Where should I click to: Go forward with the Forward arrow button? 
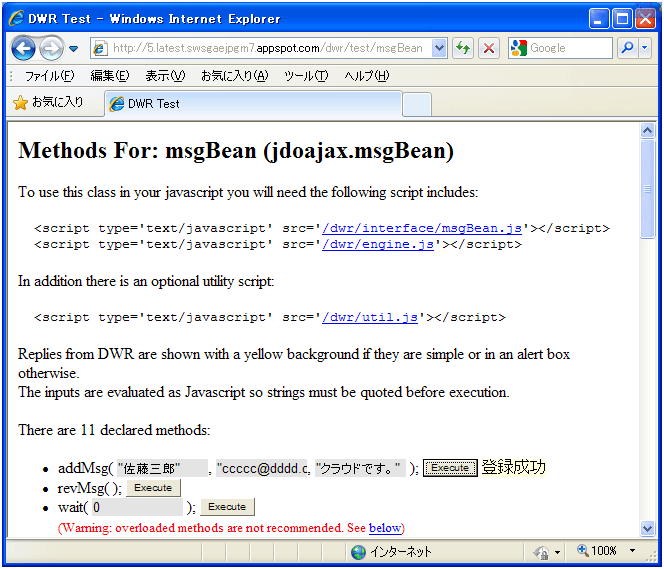click(x=51, y=48)
